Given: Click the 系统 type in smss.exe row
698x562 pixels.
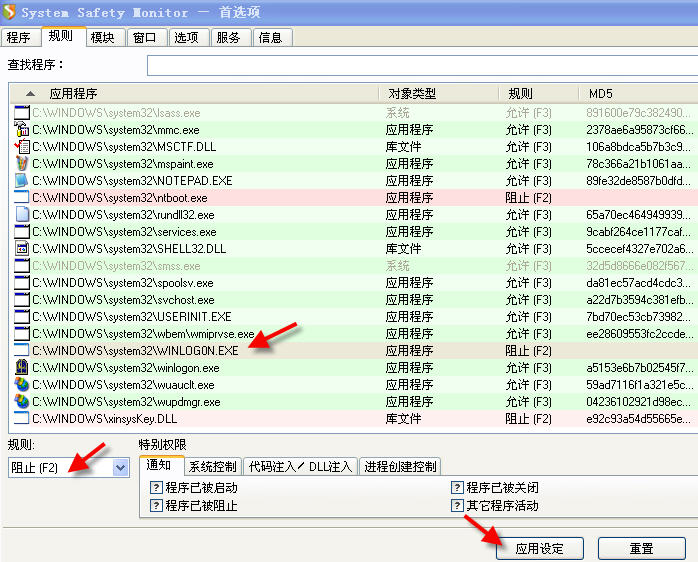Looking at the screenshot, I should [x=398, y=266].
